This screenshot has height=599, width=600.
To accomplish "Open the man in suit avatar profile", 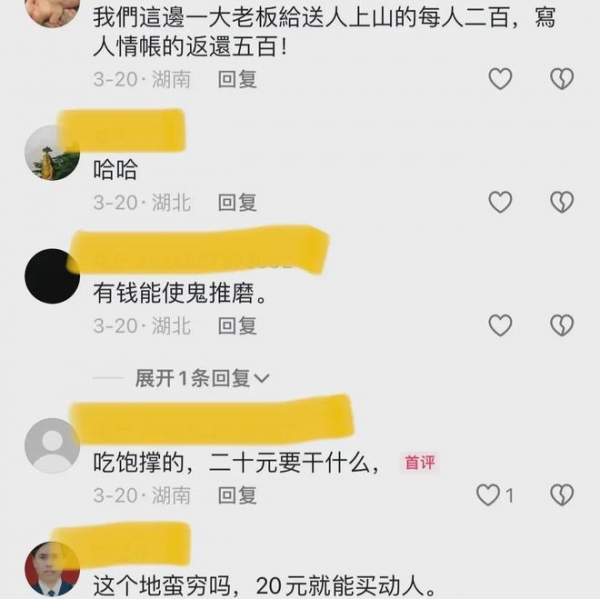I will [x=52, y=570].
